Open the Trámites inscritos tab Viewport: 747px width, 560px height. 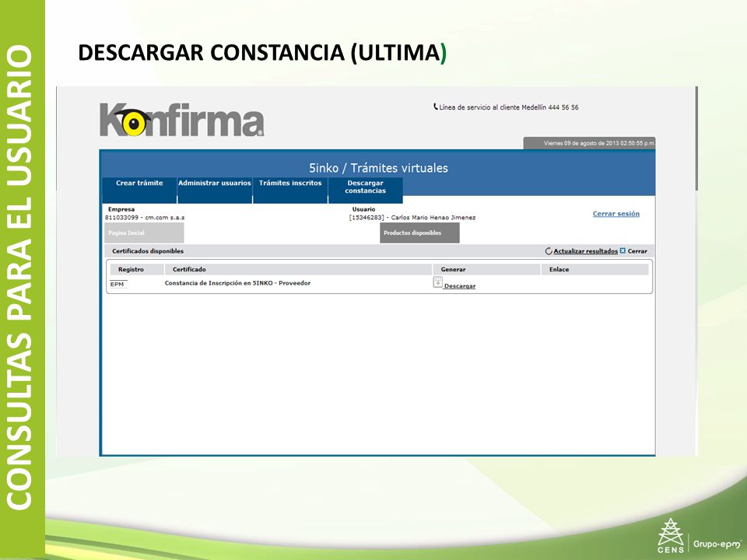click(x=290, y=190)
